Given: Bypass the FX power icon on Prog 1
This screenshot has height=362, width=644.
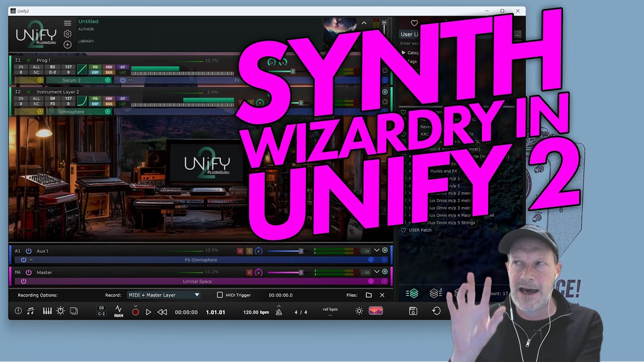Looking at the screenshot, I should (123, 80).
